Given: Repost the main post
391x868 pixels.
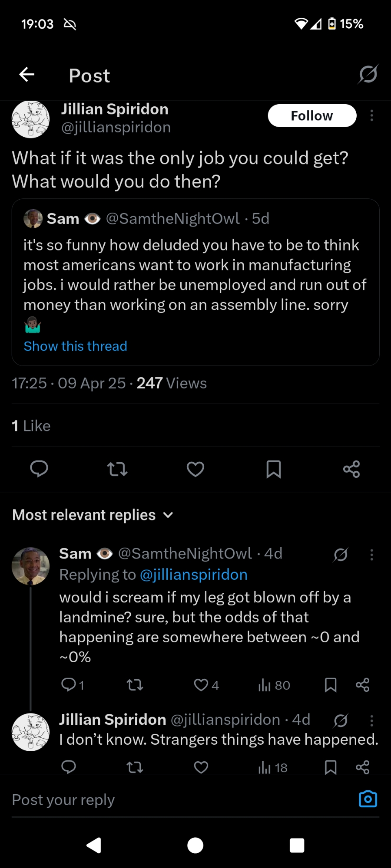Looking at the screenshot, I should (x=117, y=469).
